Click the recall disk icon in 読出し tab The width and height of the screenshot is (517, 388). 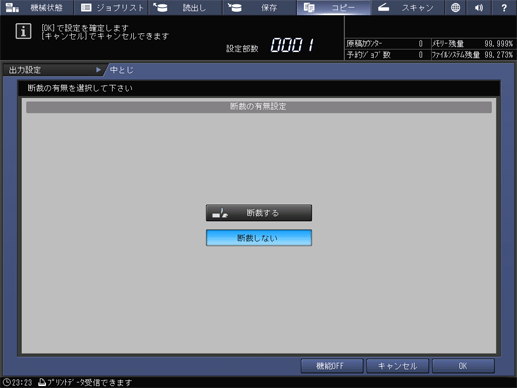click(160, 7)
